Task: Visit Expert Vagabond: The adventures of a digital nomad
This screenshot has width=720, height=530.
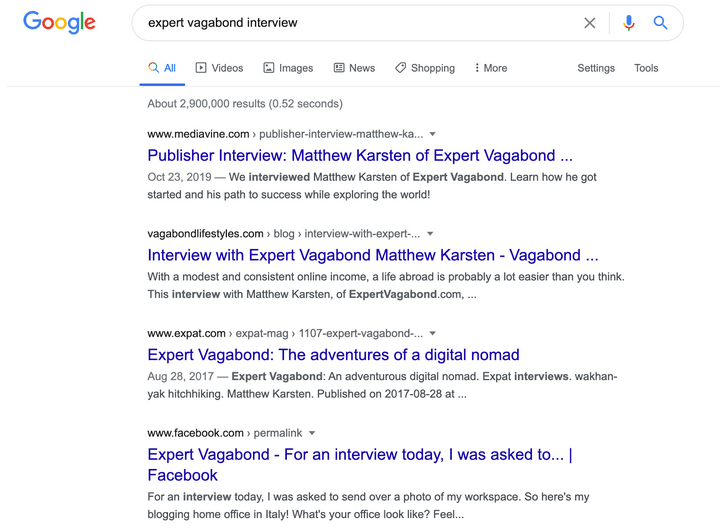Action: click(333, 354)
